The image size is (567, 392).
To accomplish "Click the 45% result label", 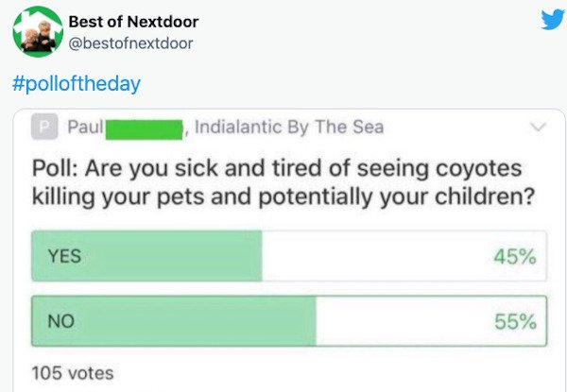I will click(515, 257).
